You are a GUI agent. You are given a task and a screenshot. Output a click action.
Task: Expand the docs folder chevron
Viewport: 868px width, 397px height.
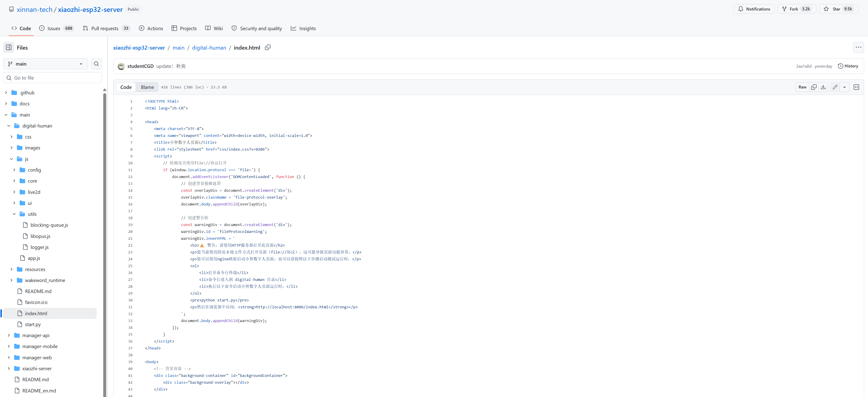(x=6, y=104)
